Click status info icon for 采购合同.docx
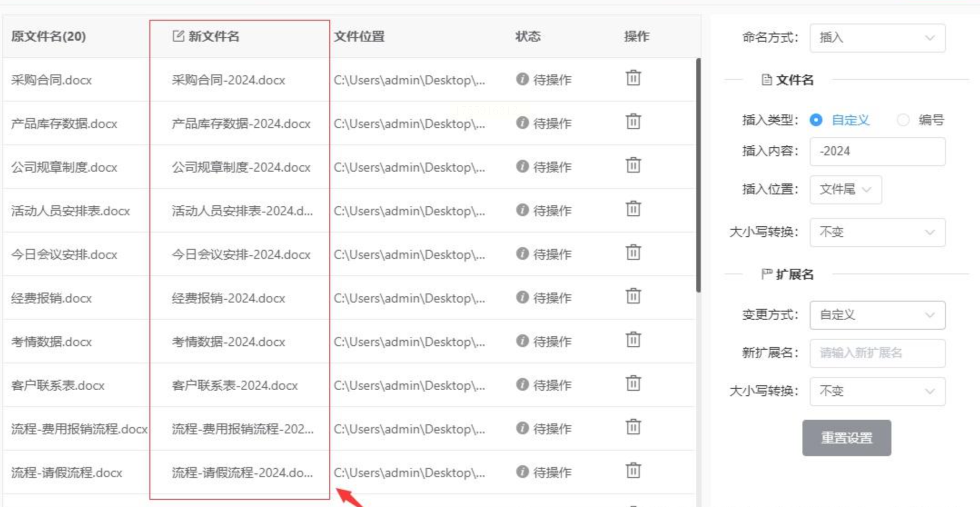 tap(522, 79)
